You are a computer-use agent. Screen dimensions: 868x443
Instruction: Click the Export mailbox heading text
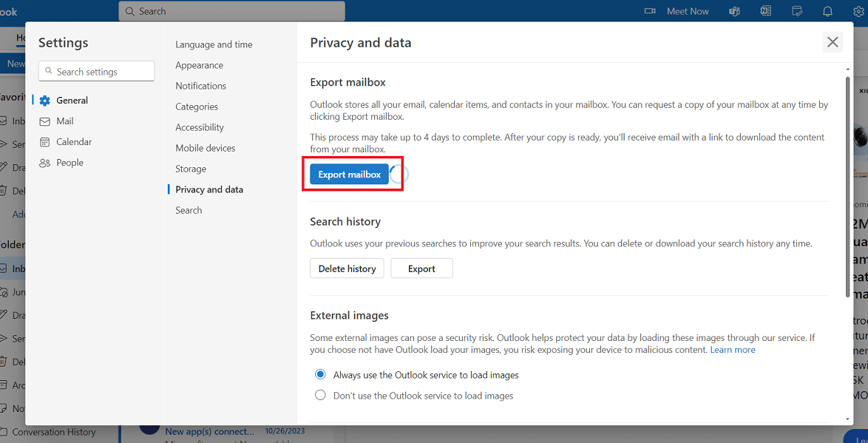coord(347,83)
